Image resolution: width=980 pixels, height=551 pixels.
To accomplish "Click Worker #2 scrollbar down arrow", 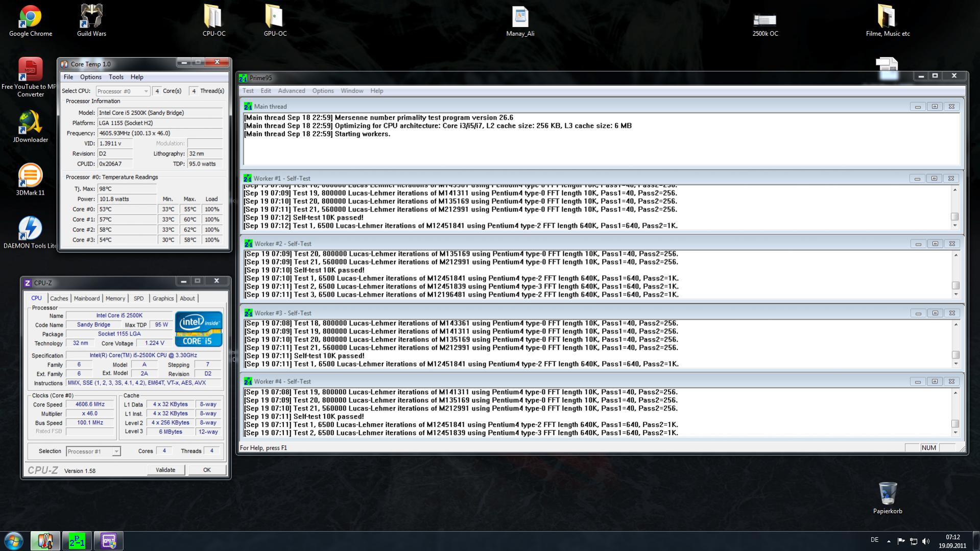I will [x=956, y=294].
